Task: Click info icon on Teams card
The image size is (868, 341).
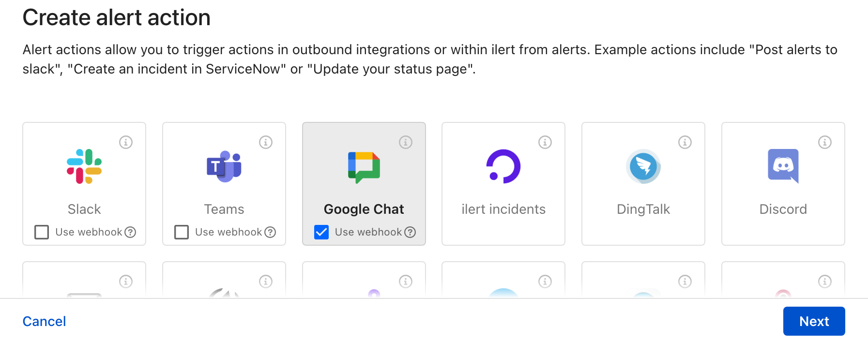Action: point(266,142)
